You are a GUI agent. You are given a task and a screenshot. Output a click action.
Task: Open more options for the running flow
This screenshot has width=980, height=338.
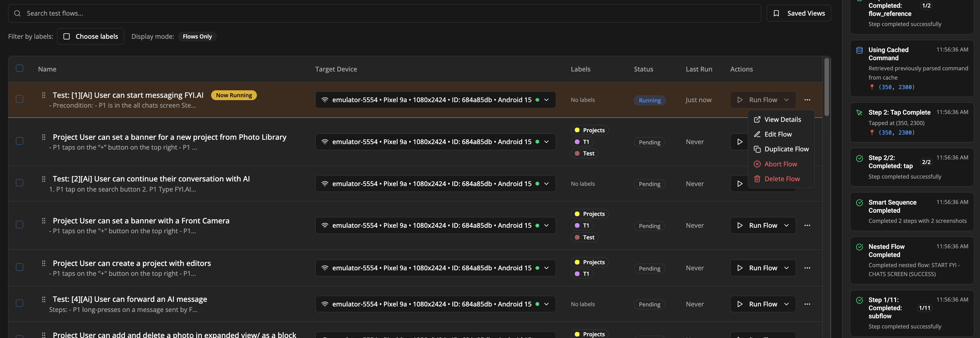[x=807, y=100]
